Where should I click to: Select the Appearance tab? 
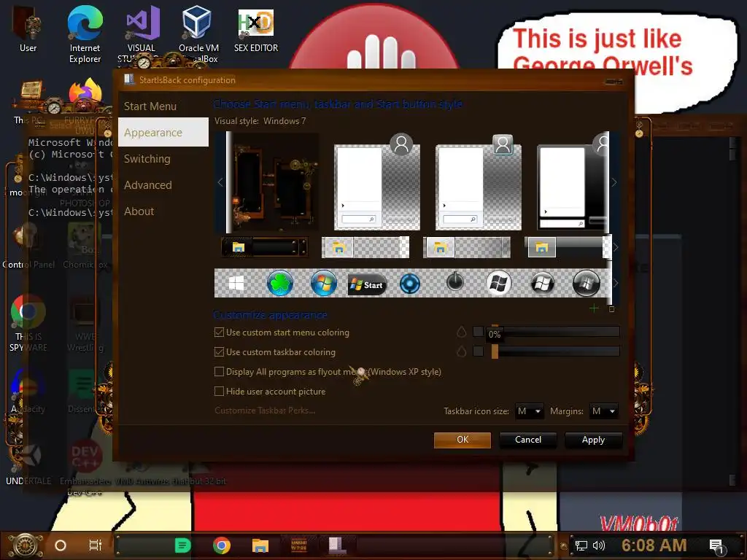point(163,133)
